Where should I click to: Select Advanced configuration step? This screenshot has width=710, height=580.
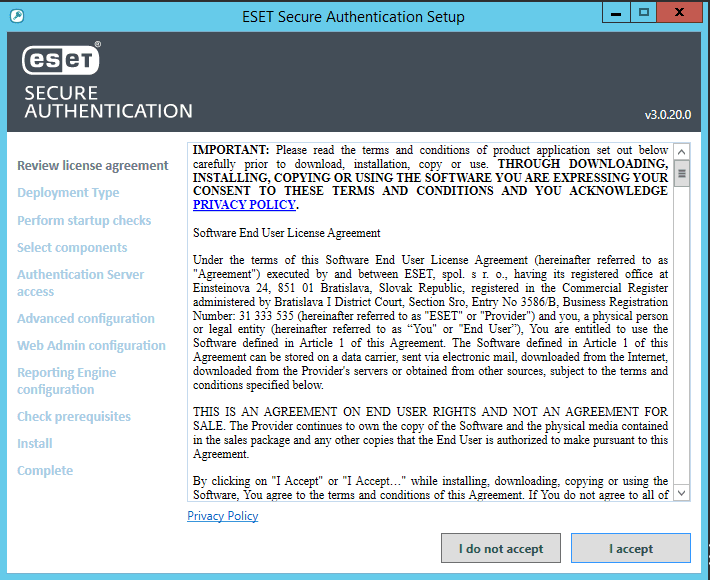pos(86,319)
